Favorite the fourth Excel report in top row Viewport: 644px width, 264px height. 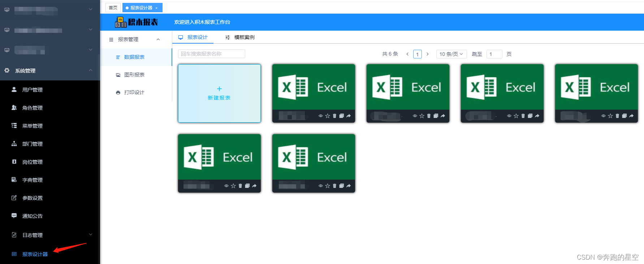(610, 116)
